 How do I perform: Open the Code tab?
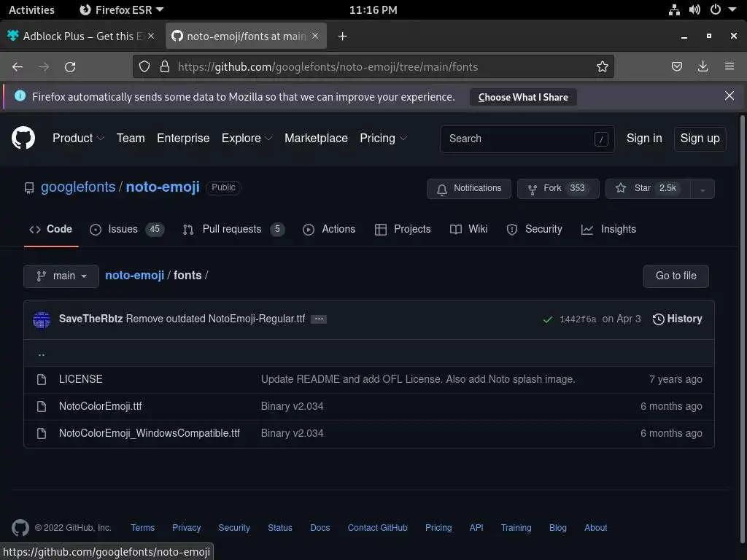51,229
